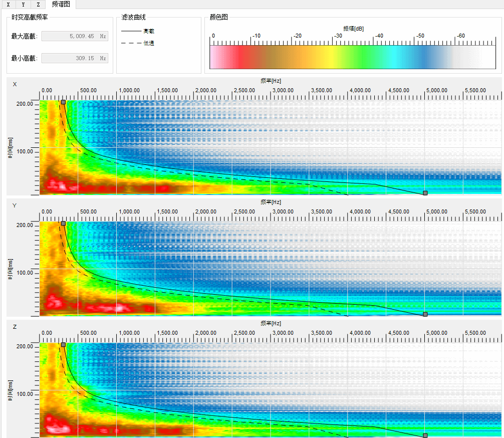Open the Z tab
This screenshot has height=438, width=504.
(38, 5)
